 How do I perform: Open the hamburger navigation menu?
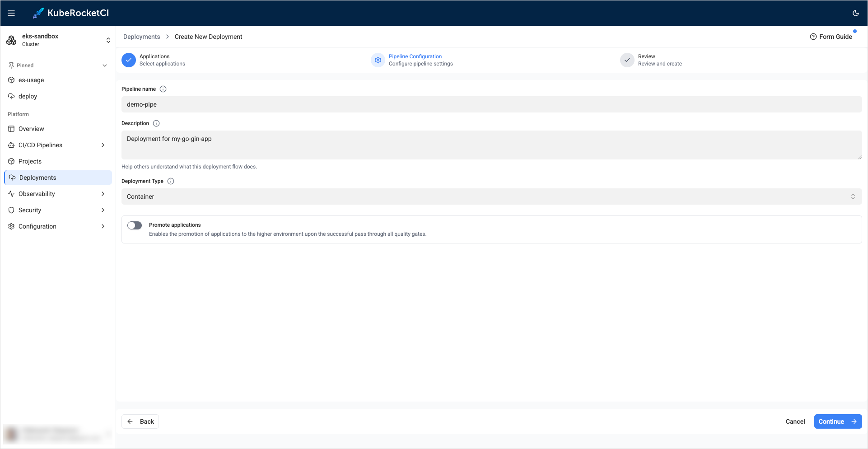point(11,13)
